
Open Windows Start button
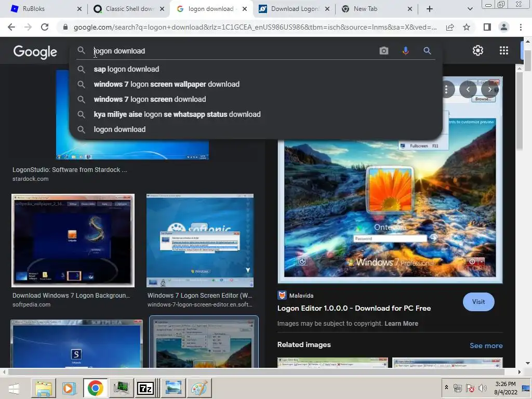pos(14,389)
